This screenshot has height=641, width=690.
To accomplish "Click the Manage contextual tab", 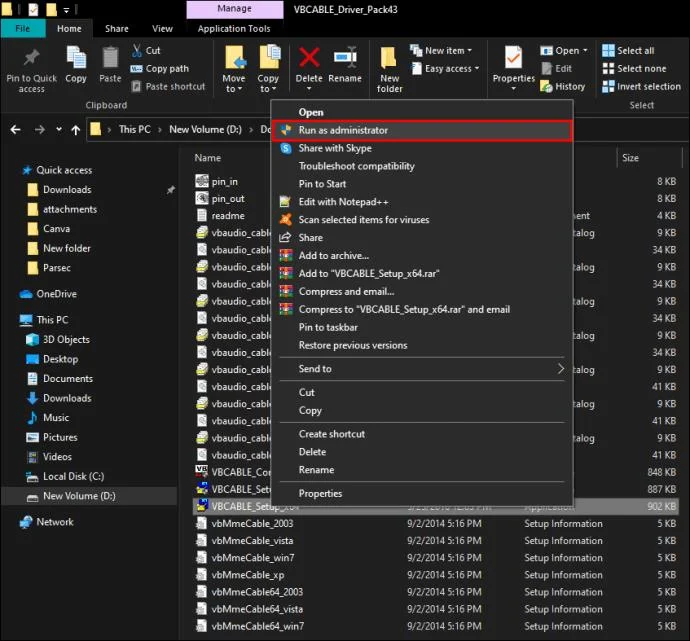I will [x=235, y=9].
